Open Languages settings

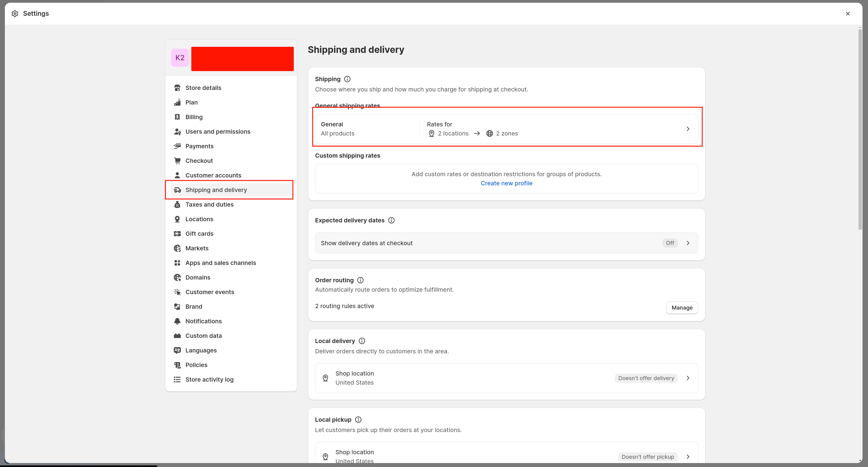coord(231,351)
